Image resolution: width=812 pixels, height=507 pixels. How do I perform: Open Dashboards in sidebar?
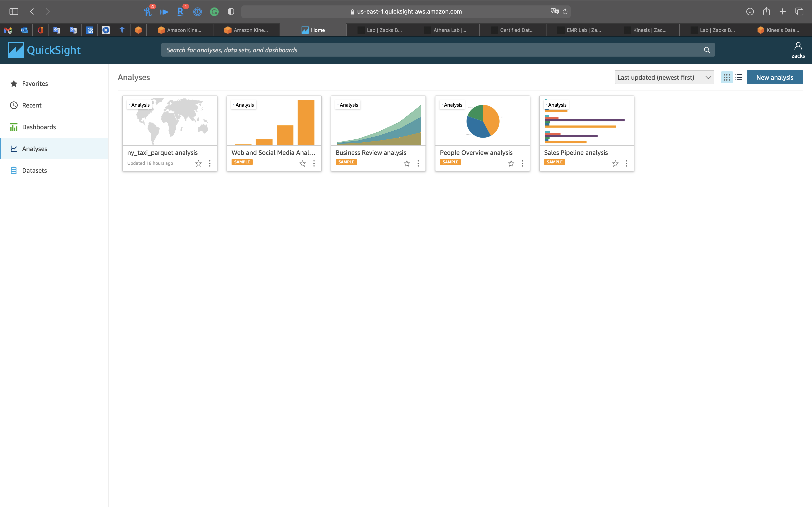39,127
